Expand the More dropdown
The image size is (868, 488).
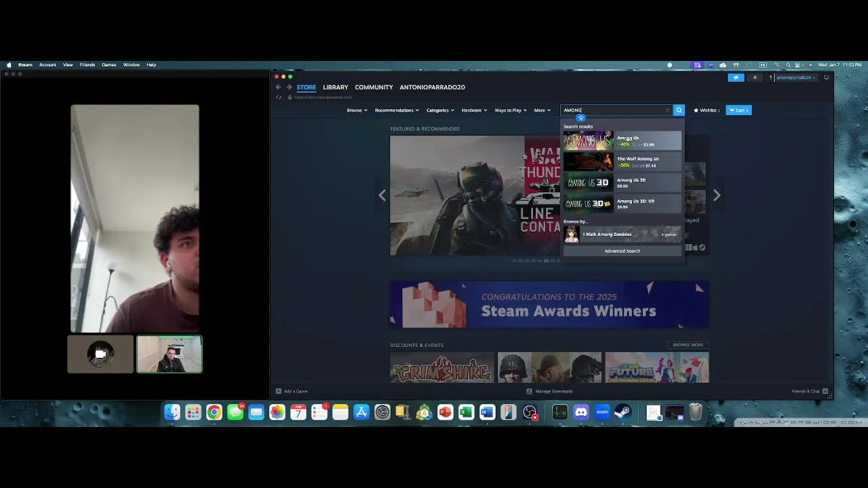(542, 110)
